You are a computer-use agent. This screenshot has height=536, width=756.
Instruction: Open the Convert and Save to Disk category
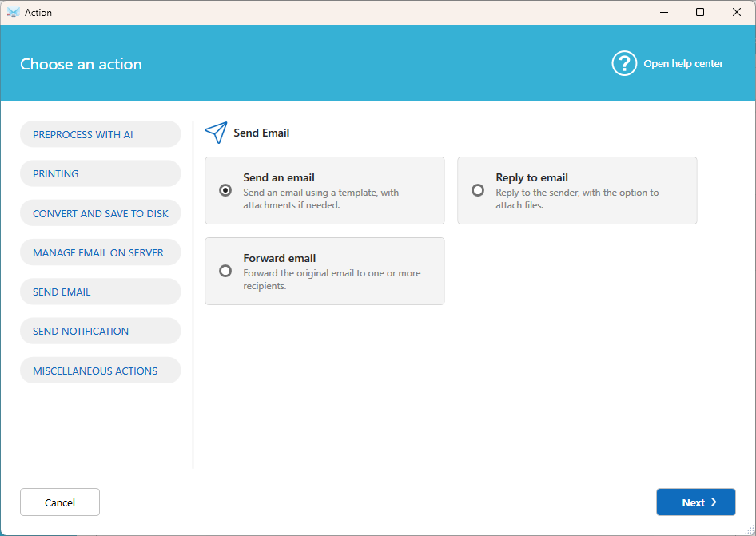click(100, 213)
